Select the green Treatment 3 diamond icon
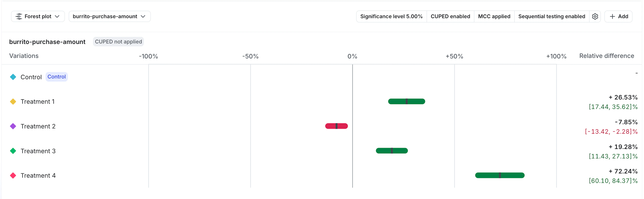Image resolution: width=644 pixels, height=199 pixels. (x=13, y=151)
